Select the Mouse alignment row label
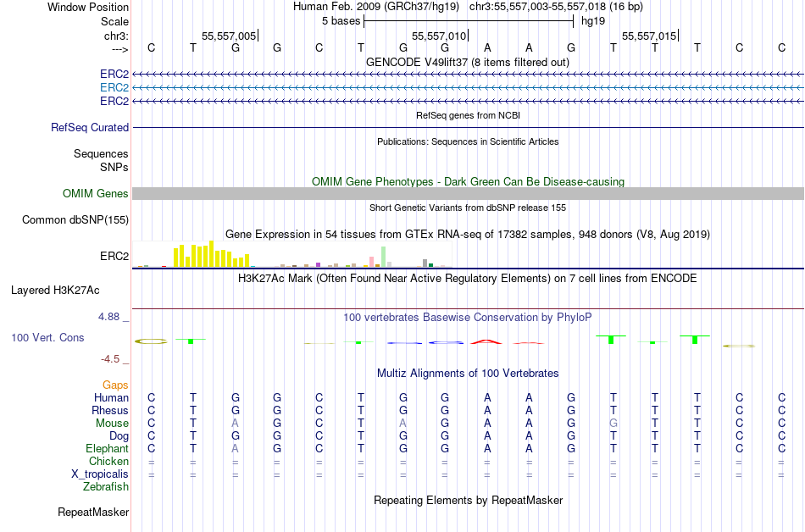Screen dimensions: 805x532 [112, 424]
